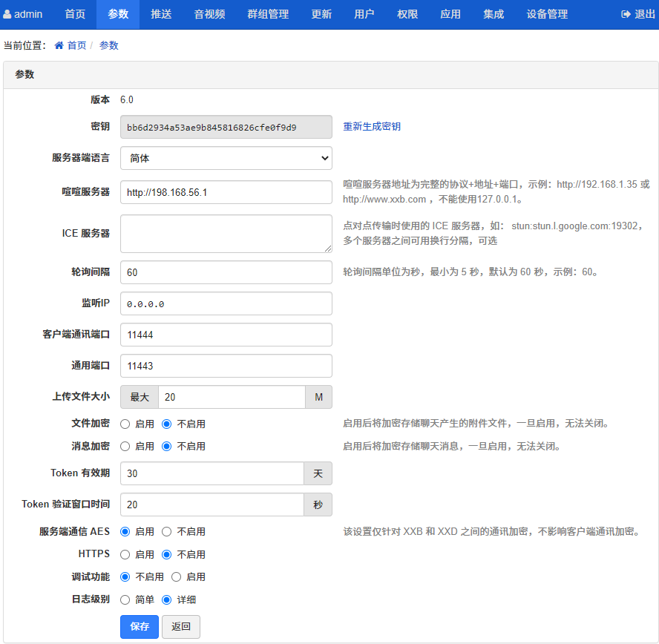This screenshot has width=659, height=644.
Task: Select simple log level option
Action: coord(125,599)
